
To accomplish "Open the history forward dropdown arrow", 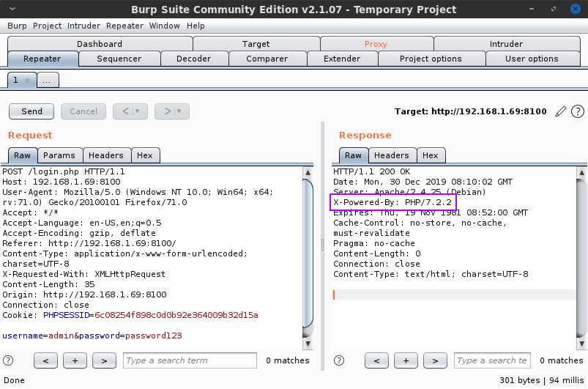I will coord(179,111).
